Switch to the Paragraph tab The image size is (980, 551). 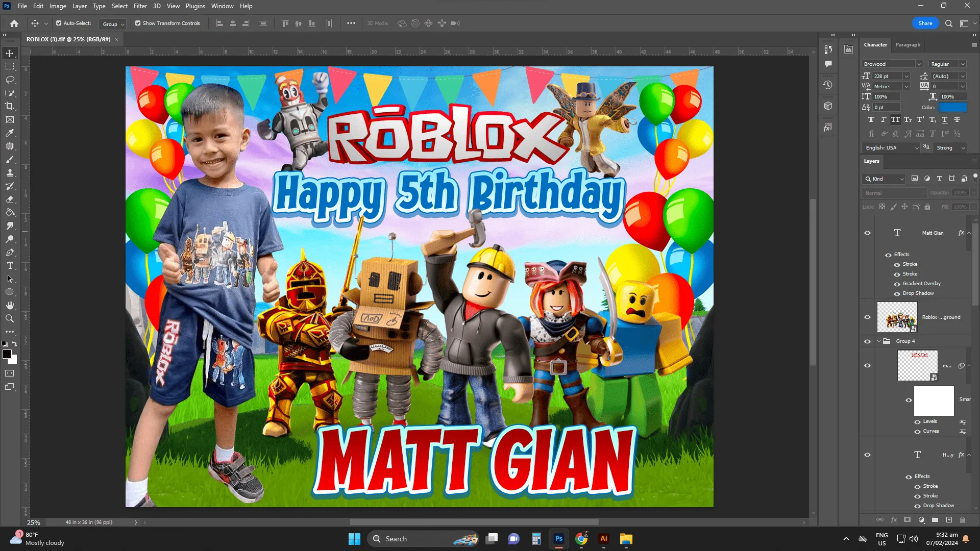pos(908,45)
